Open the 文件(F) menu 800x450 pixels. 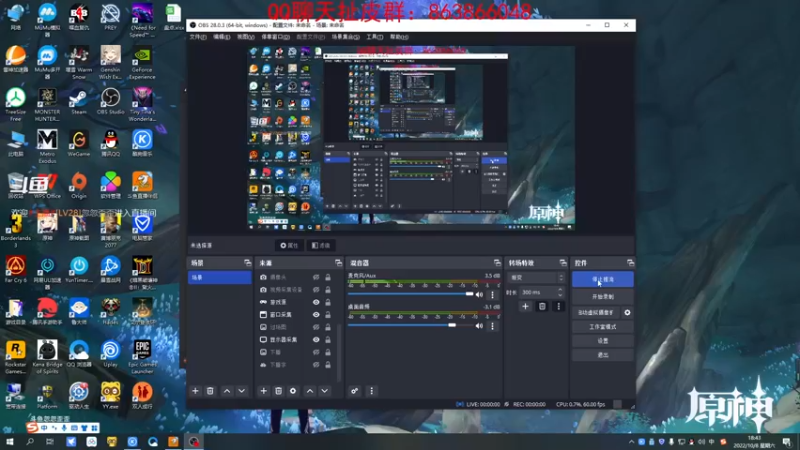197,37
